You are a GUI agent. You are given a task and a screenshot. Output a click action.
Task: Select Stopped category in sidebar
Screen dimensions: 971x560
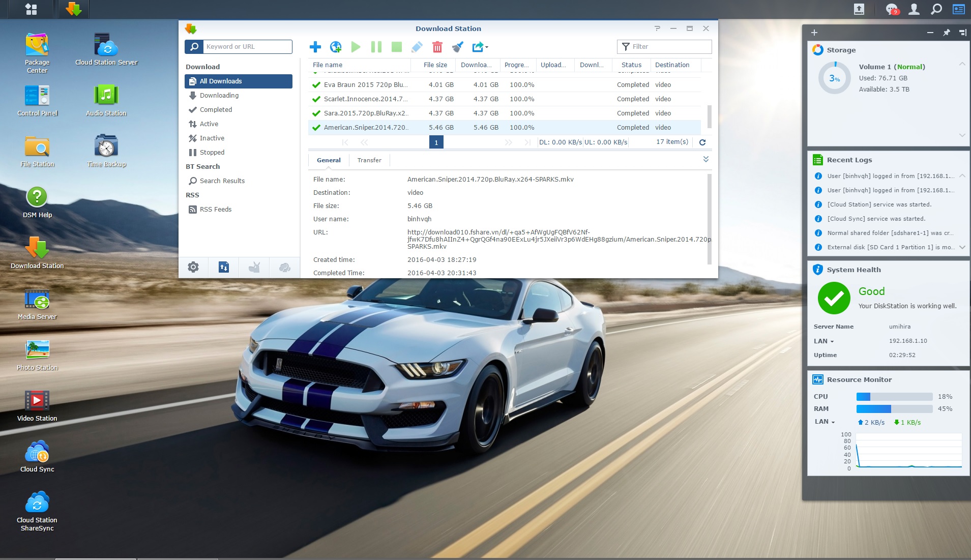[x=239, y=153]
